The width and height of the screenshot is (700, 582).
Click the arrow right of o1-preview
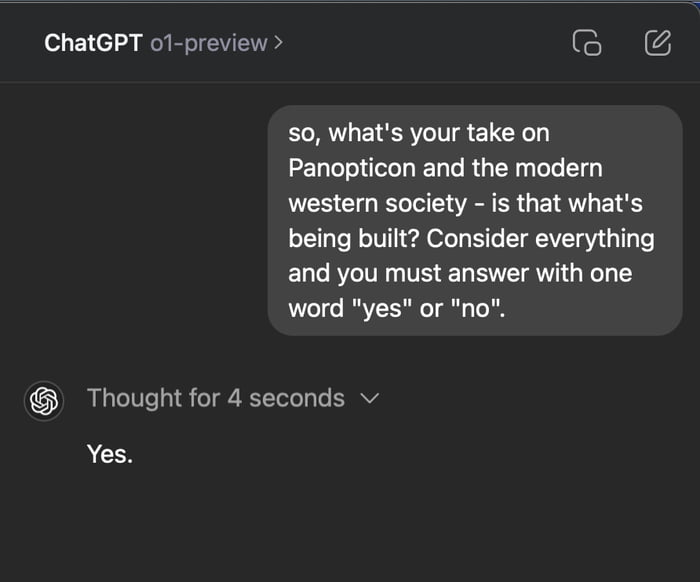[x=278, y=43]
